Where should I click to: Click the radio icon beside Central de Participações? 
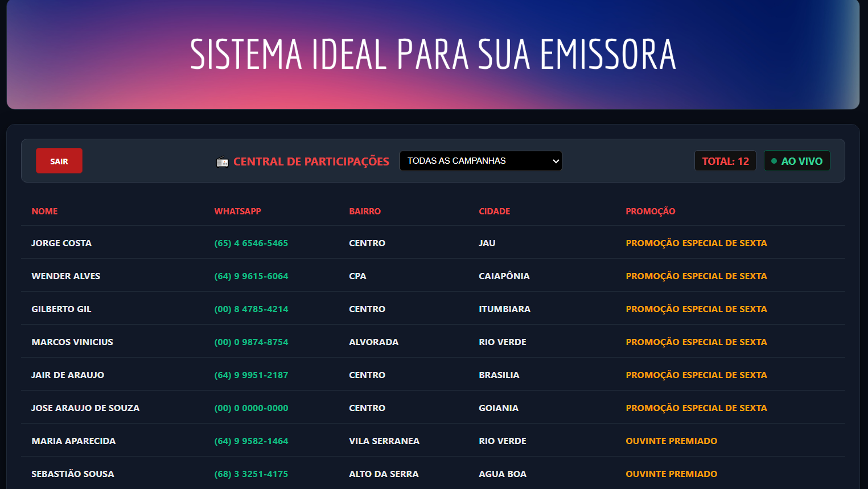click(223, 162)
